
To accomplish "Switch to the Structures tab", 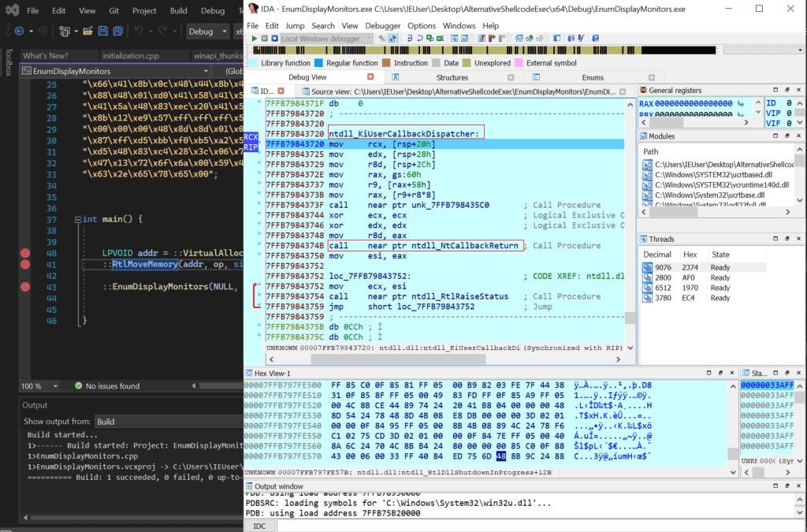I will pyautogui.click(x=452, y=77).
